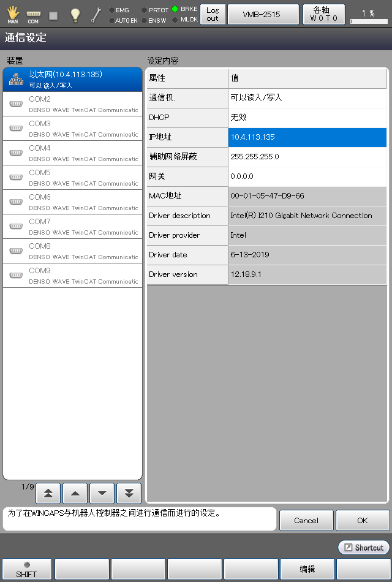Click the Log out button
This screenshot has height=582, width=392.
213,14
